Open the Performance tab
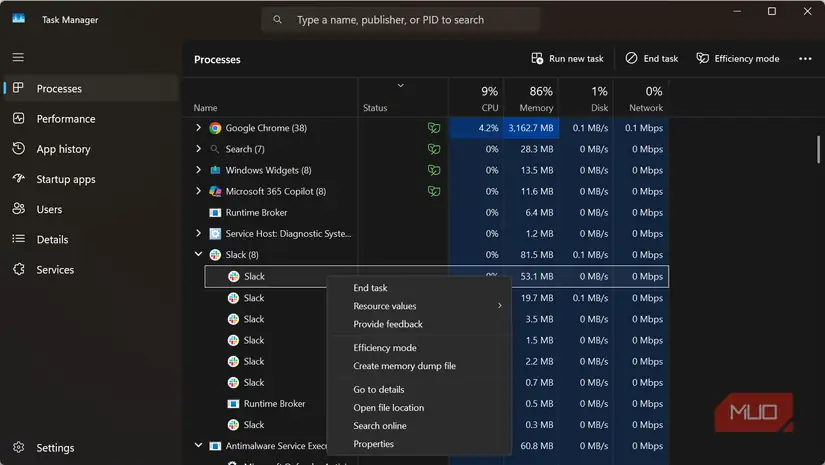 (66, 119)
